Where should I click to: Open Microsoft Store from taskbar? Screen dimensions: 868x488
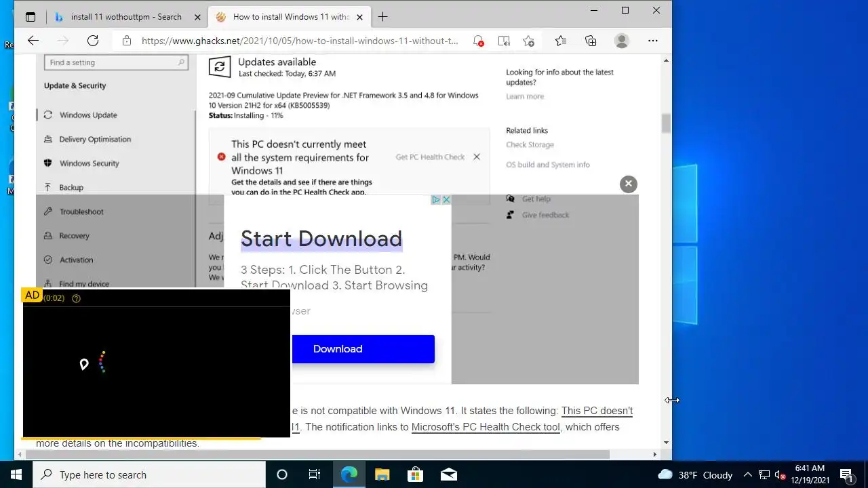pos(416,475)
